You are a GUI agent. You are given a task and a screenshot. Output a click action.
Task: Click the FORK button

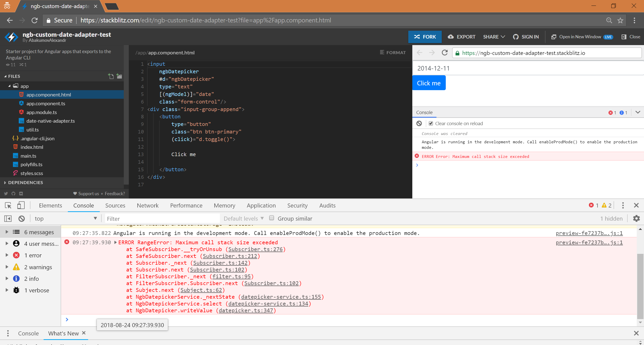pyautogui.click(x=425, y=37)
